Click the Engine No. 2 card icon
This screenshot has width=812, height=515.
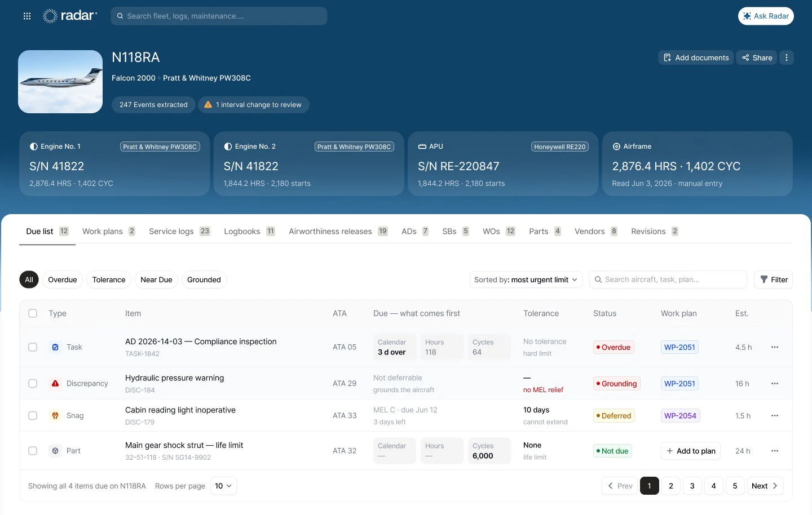click(x=228, y=146)
